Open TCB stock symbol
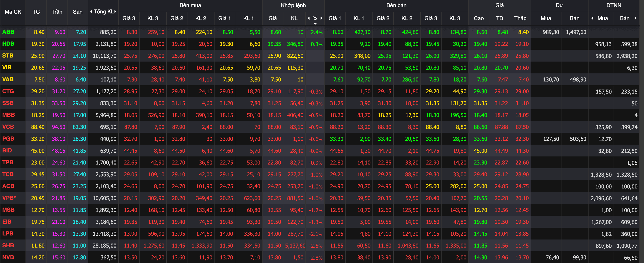 pyautogui.click(x=8, y=174)
